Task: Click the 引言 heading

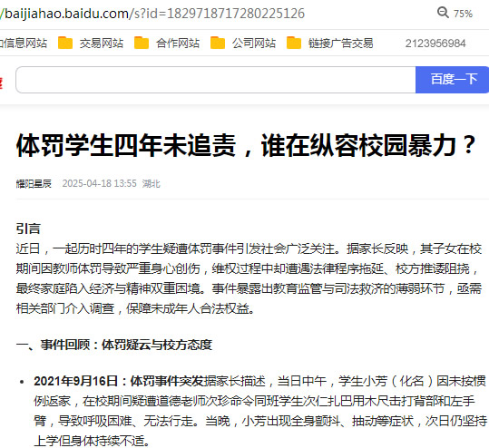Action: [x=28, y=229]
